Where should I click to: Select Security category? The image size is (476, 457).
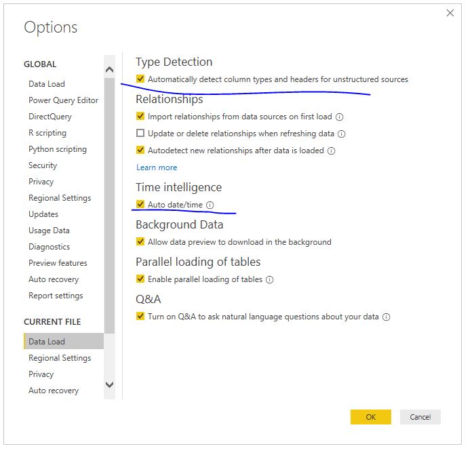coord(43,165)
